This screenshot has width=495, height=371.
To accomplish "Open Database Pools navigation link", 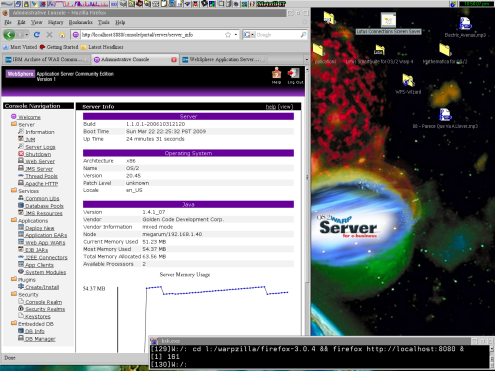I will 44,206.
